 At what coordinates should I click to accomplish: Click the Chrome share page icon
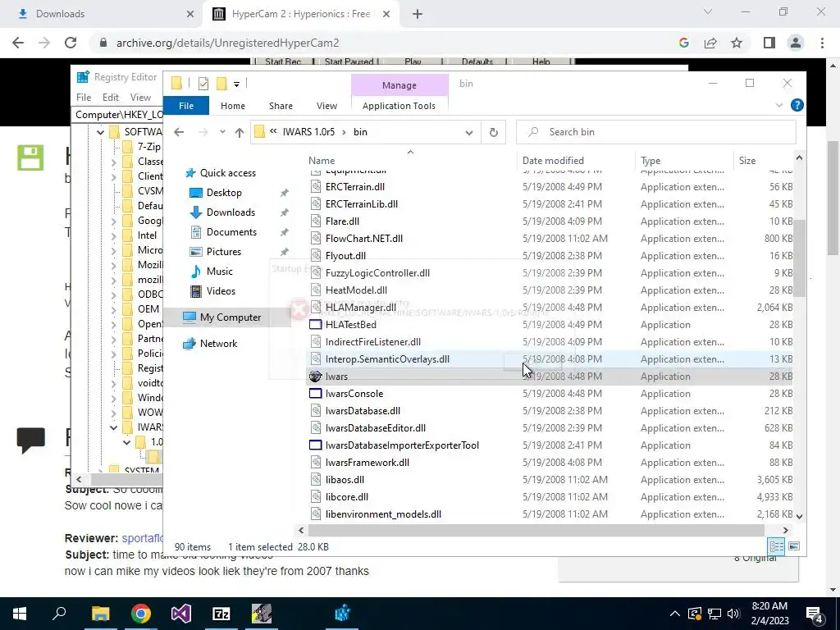click(710, 43)
